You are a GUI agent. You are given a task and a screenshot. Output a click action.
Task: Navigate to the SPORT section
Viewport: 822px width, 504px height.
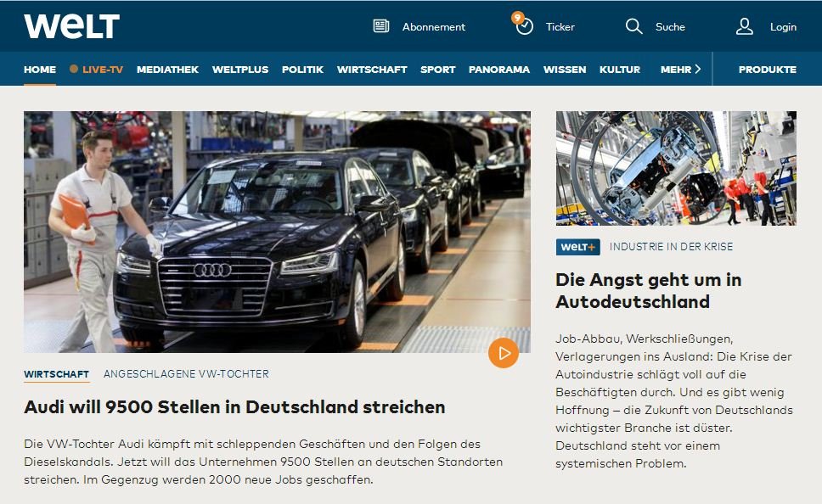[437, 70]
